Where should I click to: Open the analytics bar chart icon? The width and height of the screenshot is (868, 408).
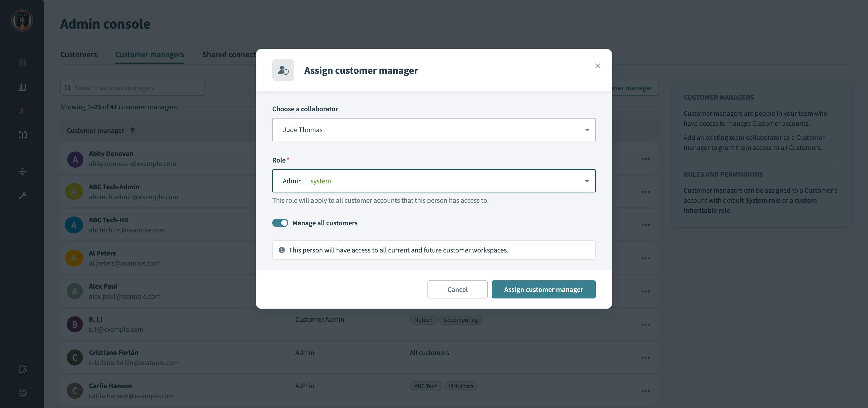[x=22, y=86]
